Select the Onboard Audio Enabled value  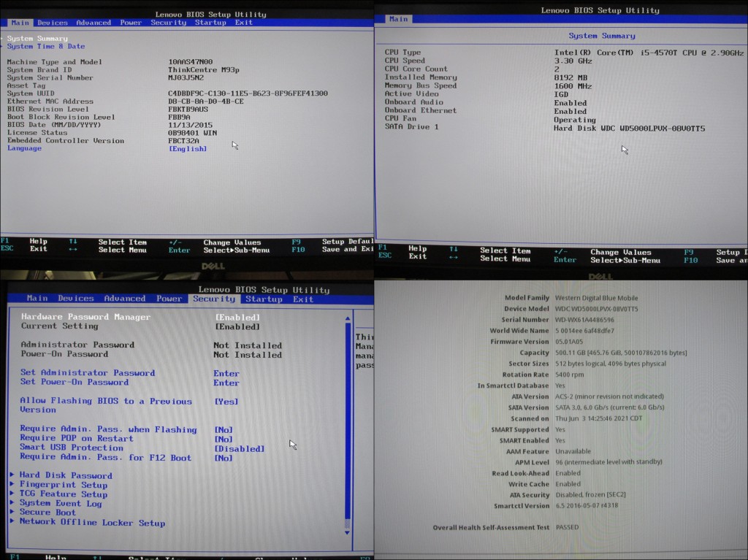570,103
